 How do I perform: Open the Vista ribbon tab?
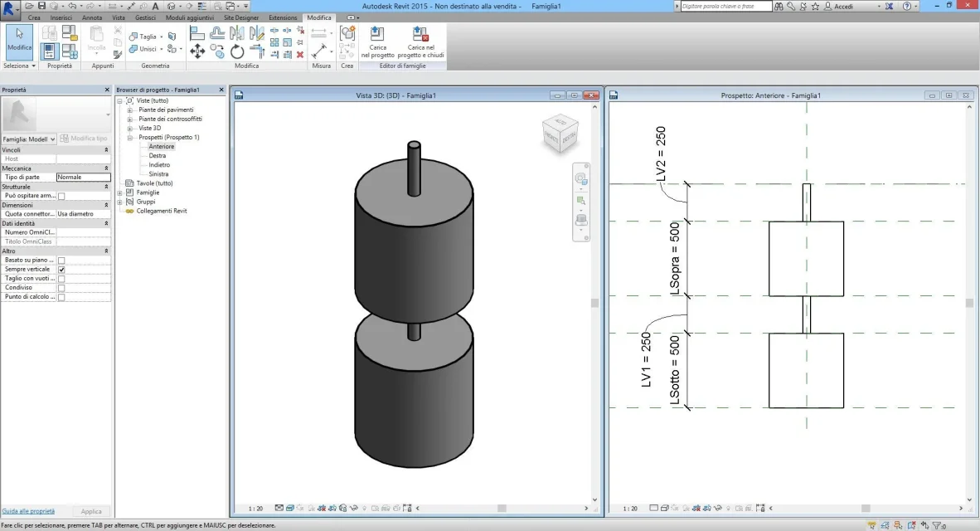click(x=119, y=17)
